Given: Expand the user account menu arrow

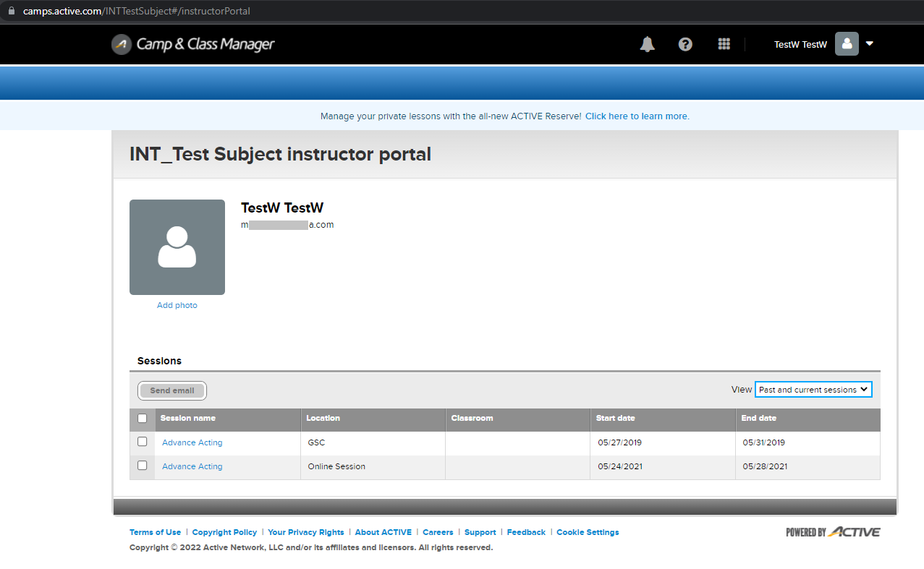Looking at the screenshot, I should [x=870, y=44].
